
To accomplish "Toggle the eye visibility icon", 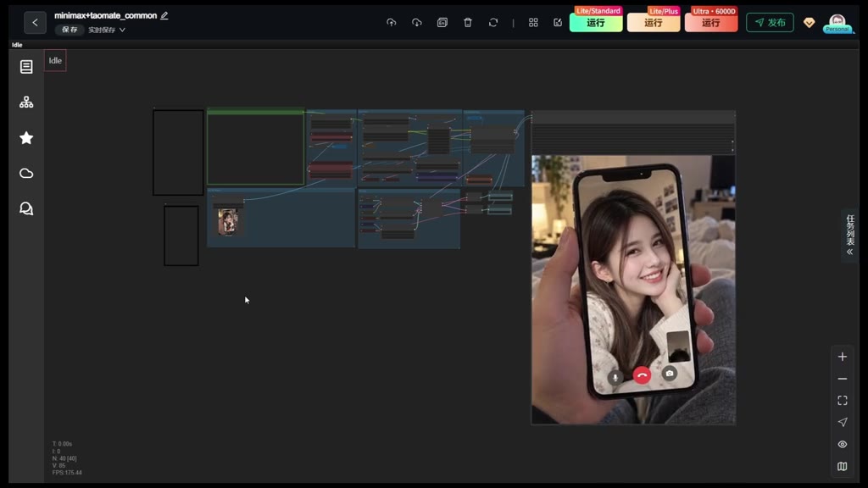I will (x=842, y=444).
